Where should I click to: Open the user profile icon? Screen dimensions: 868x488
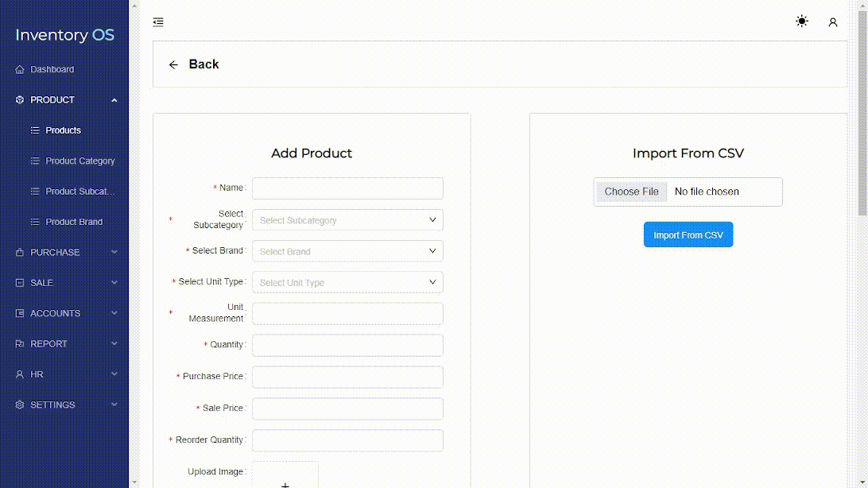[832, 22]
